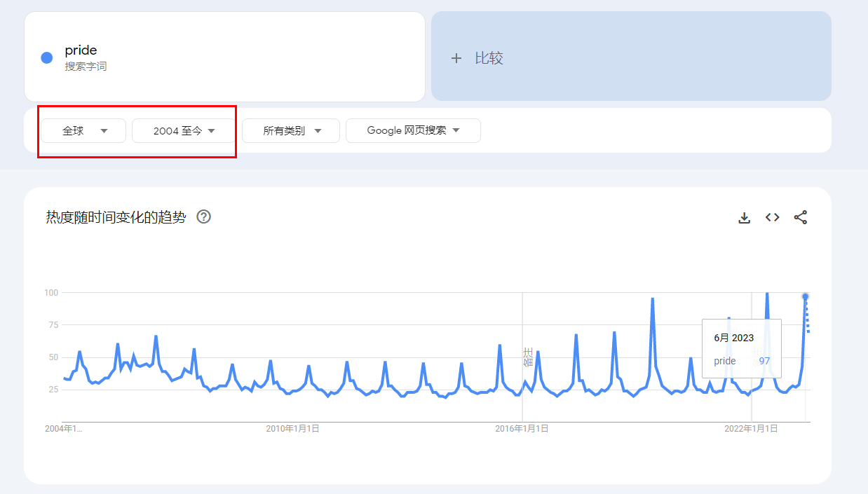Click the tooltip showing 6月 2023 value 97
The image size is (868, 494).
click(x=741, y=348)
